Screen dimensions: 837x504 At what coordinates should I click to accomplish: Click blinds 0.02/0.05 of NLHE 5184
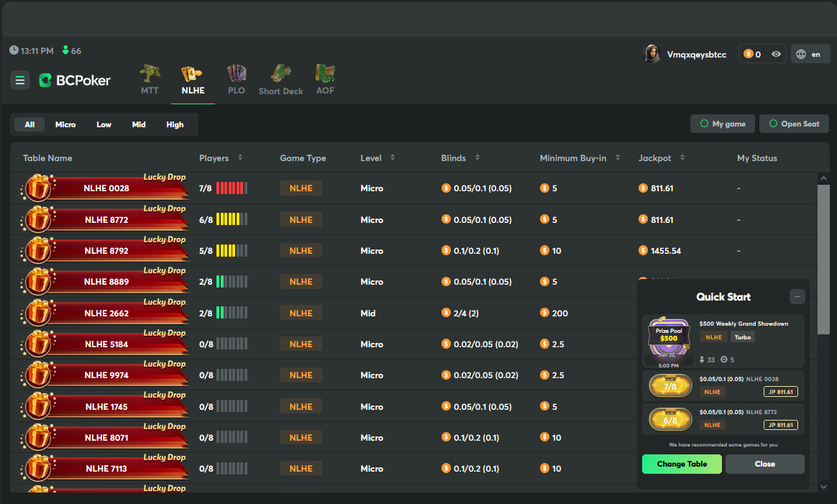(486, 344)
